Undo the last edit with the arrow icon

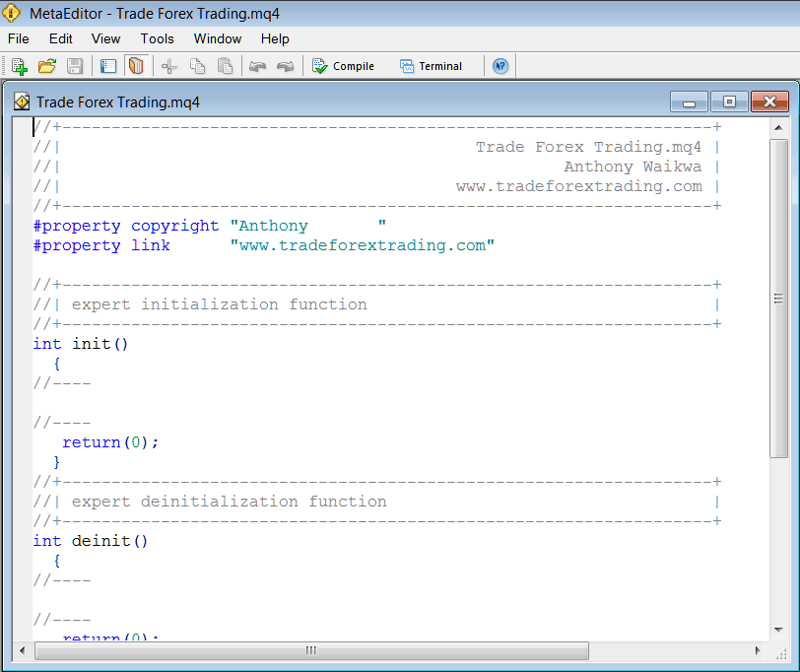coord(258,65)
